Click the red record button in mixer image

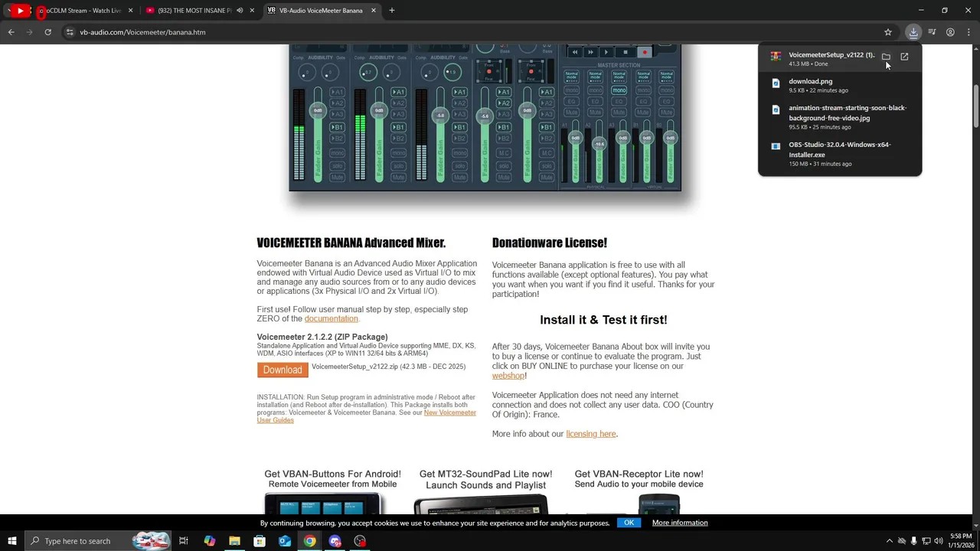tap(645, 52)
